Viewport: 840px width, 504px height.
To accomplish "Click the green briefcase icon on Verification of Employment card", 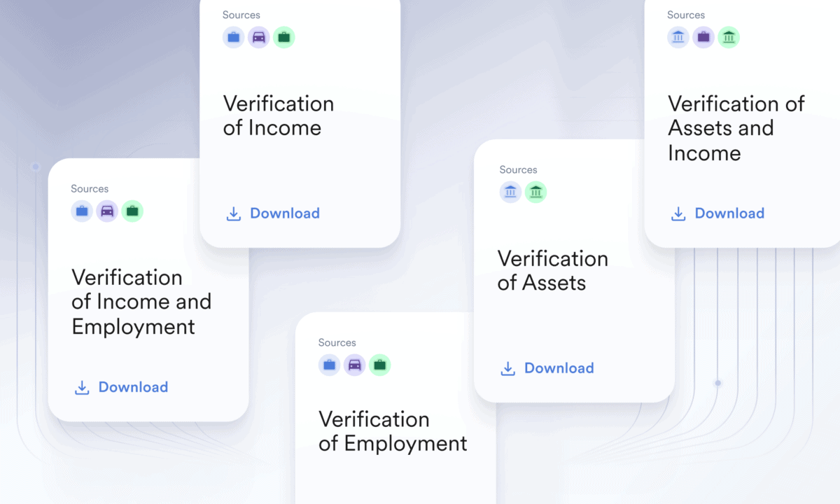I will tap(380, 365).
